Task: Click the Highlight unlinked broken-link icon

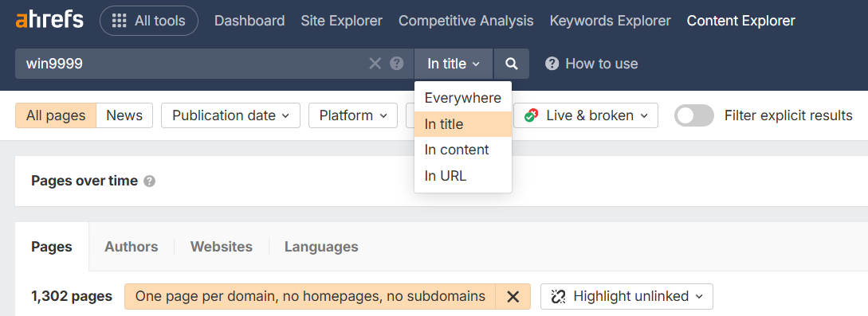Action: point(558,297)
